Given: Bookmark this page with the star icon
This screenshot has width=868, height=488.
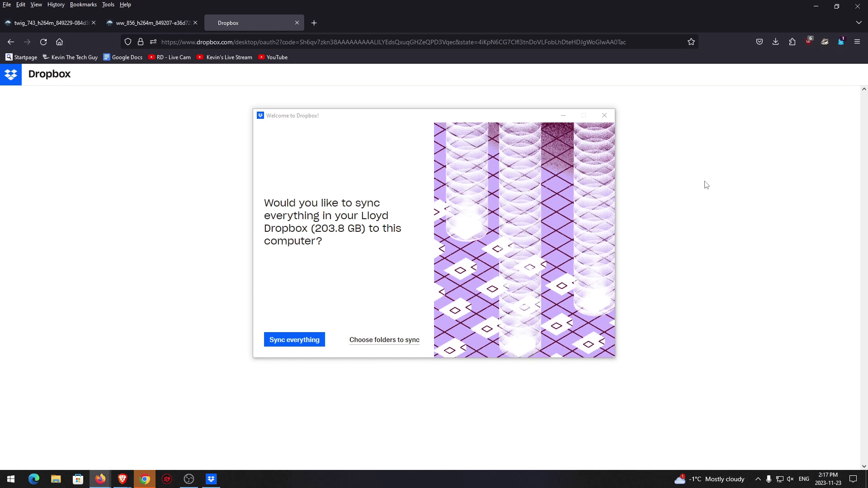Looking at the screenshot, I should (x=691, y=42).
